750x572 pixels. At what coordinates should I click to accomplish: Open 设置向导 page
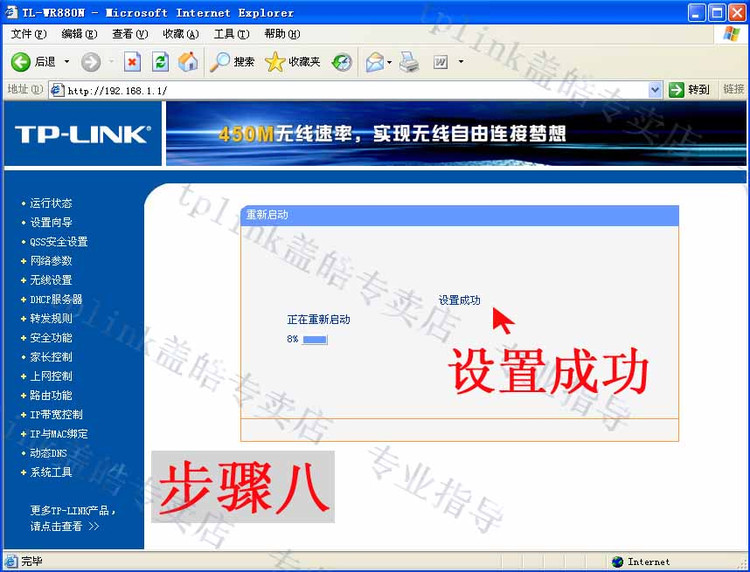click(51, 222)
